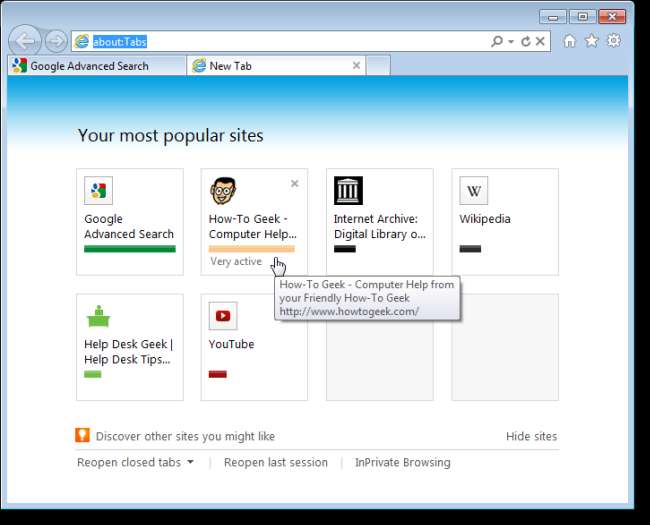650x525 pixels.
Task: Click the IE favicon on the New Tab tab
Action: coord(199,66)
